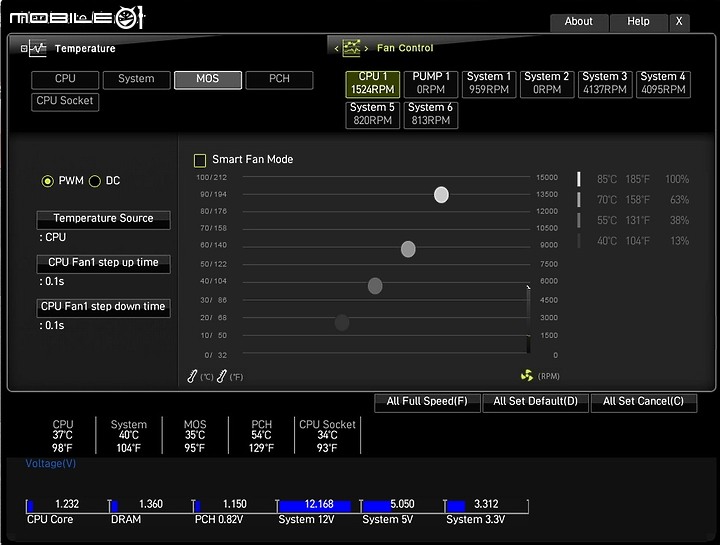720x545 pixels.
Task: Click All Set Default(D) button
Action: tap(535, 402)
